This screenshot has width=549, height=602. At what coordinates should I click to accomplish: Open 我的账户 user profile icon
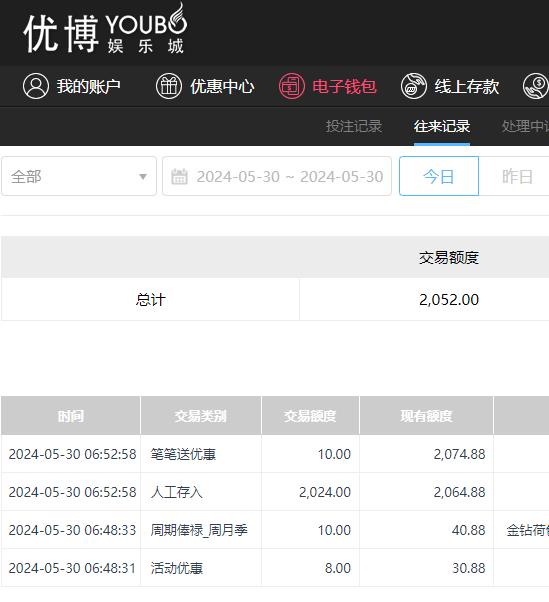pyautogui.click(x=36, y=86)
